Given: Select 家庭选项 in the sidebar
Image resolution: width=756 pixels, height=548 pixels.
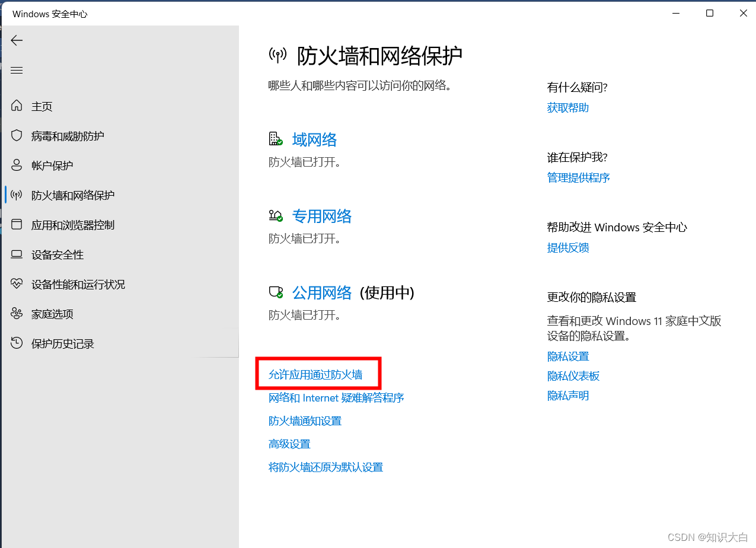Looking at the screenshot, I should tap(52, 314).
